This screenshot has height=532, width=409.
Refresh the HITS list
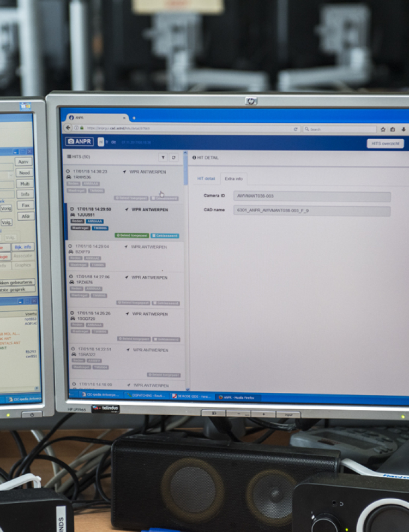pos(173,157)
